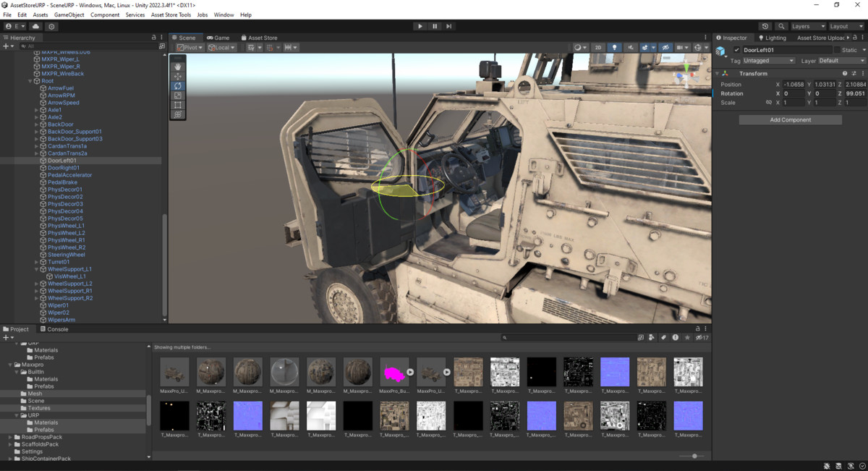Image resolution: width=868 pixels, height=471 pixels.
Task: Open the draw mode shading dropdown
Action: click(x=580, y=48)
